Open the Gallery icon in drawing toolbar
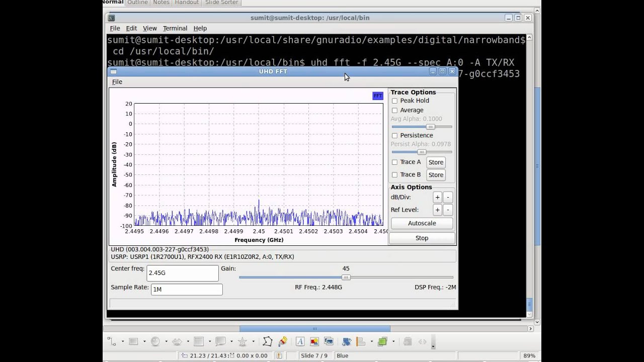 coord(329,341)
